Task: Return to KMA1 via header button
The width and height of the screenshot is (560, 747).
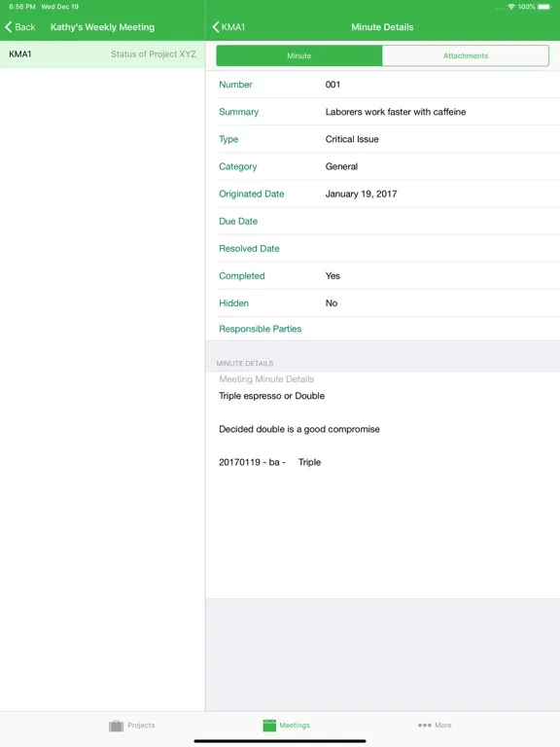Action: tap(228, 26)
